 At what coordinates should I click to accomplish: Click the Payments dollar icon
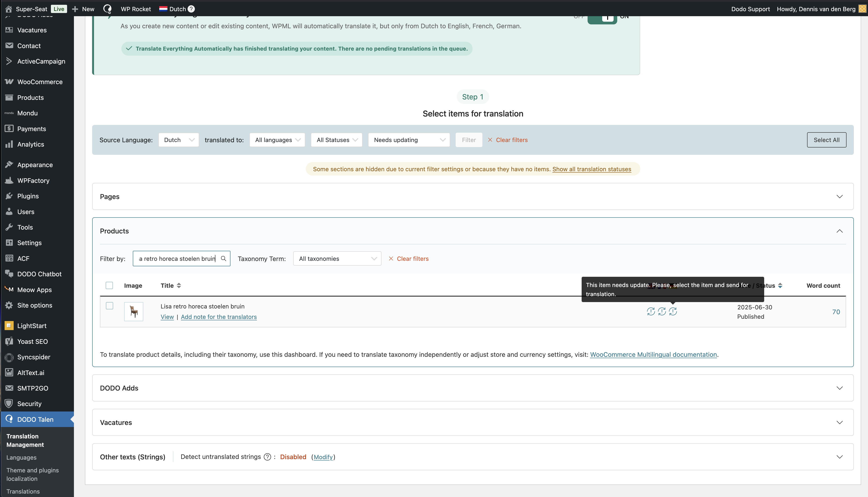9,128
